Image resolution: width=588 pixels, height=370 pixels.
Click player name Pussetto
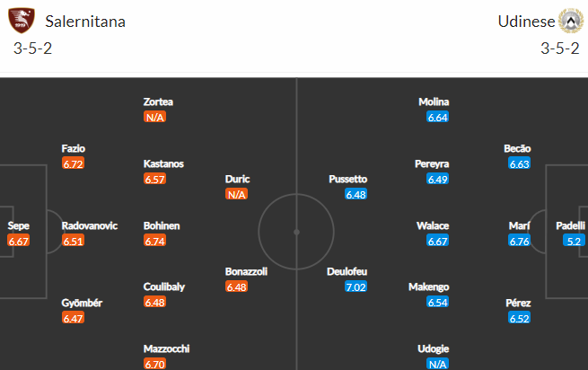(x=347, y=179)
